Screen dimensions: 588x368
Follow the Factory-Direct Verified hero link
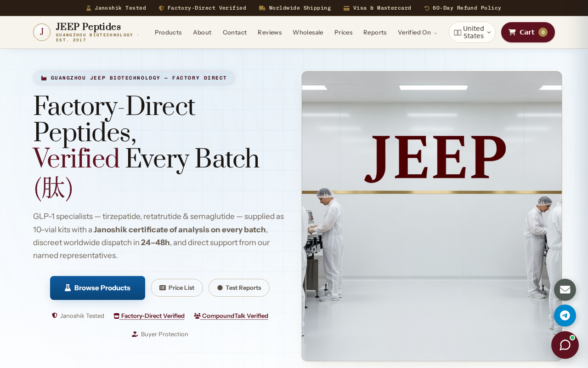[149, 316]
